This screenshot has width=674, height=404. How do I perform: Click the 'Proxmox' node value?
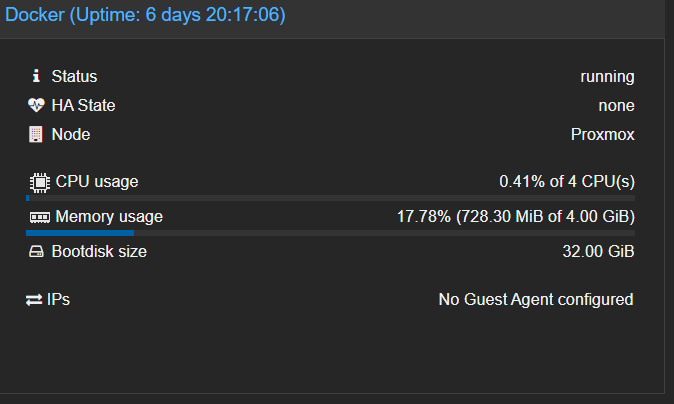click(x=602, y=134)
